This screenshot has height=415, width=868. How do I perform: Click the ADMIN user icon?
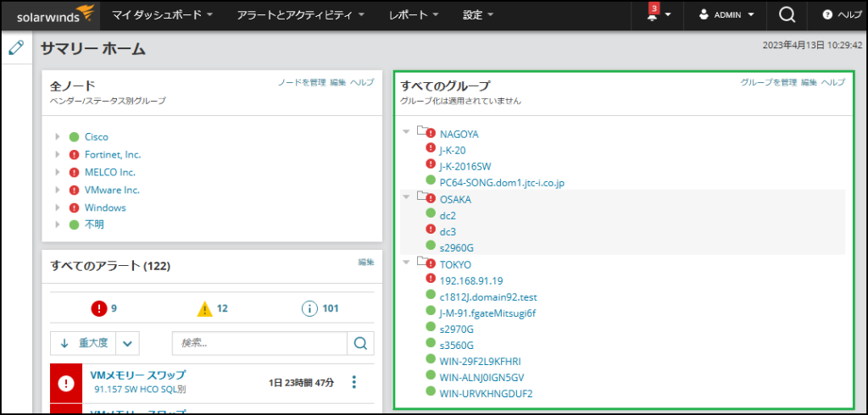[704, 15]
